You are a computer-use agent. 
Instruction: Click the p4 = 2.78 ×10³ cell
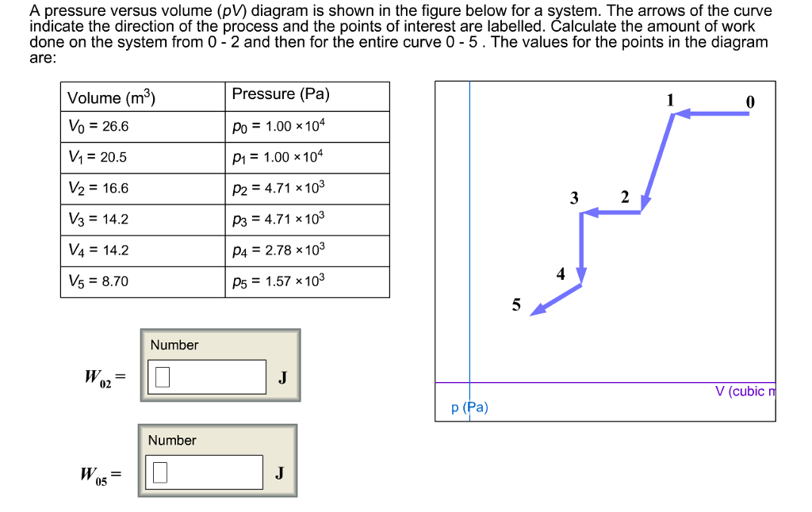pos(308,250)
